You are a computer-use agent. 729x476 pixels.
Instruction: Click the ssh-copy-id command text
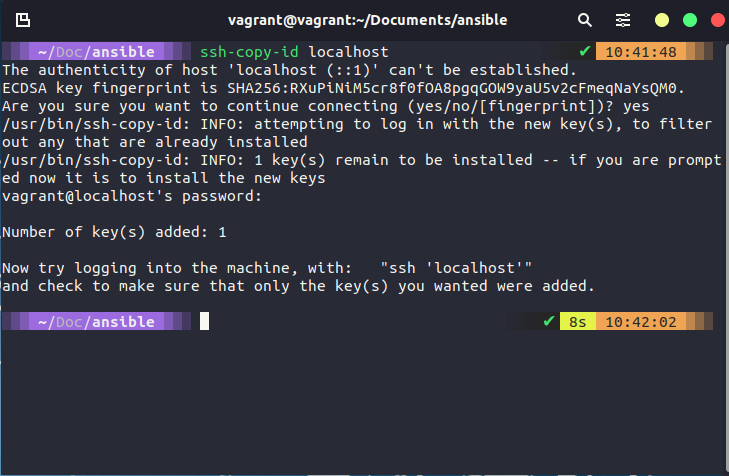[x=250, y=52]
